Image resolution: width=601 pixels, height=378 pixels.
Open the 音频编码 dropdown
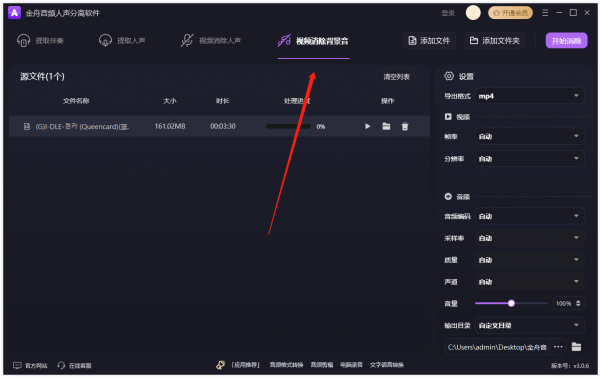click(x=529, y=216)
